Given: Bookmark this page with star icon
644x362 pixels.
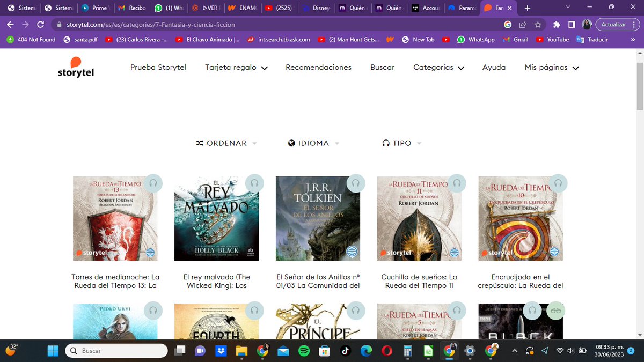Looking at the screenshot, I should (x=538, y=25).
